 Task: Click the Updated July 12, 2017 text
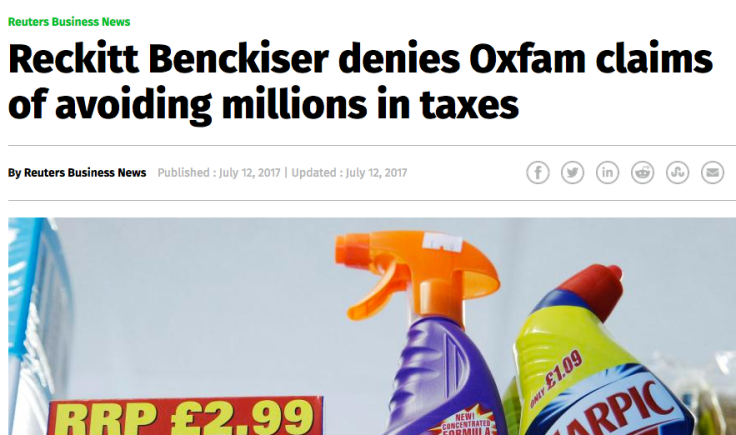pos(349,173)
